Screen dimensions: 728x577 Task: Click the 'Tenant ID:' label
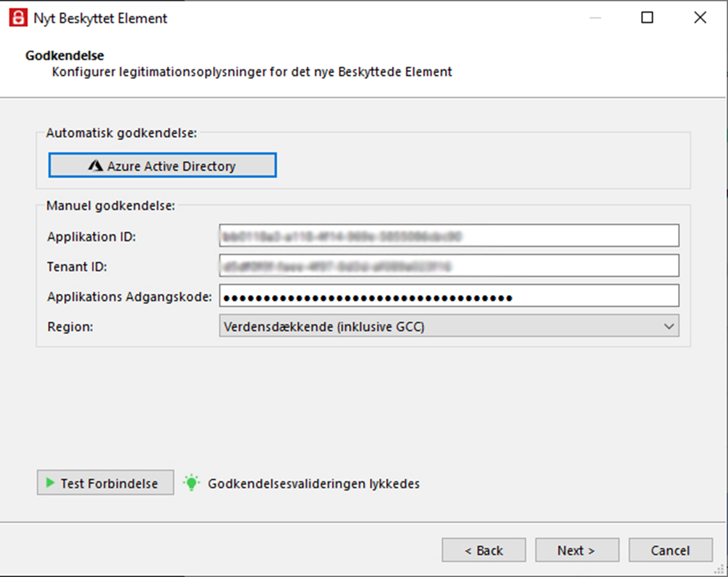(77, 267)
